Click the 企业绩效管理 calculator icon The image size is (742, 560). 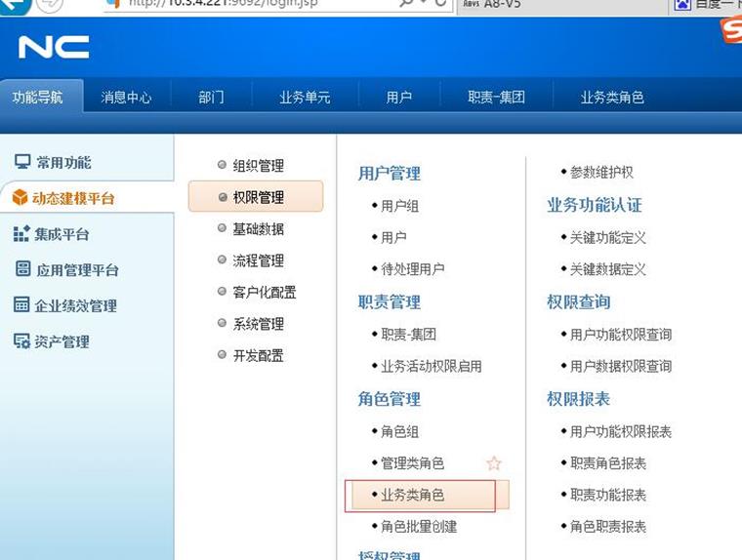pyautogui.click(x=21, y=305)
